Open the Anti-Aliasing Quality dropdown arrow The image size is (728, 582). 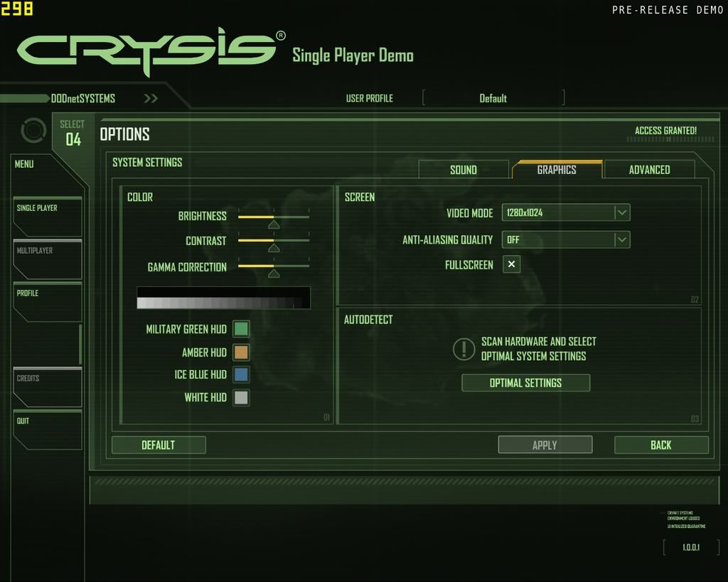[621, 239]
